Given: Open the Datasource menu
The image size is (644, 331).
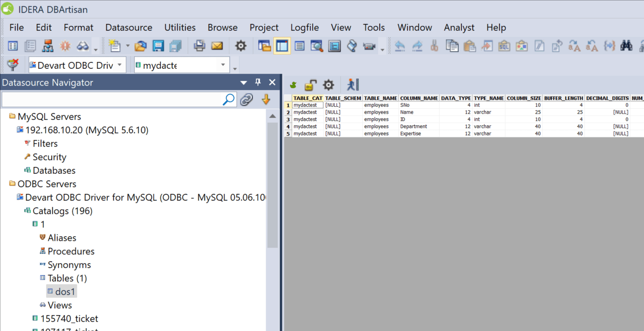Looking at the screenshot, I should point(129,28).
